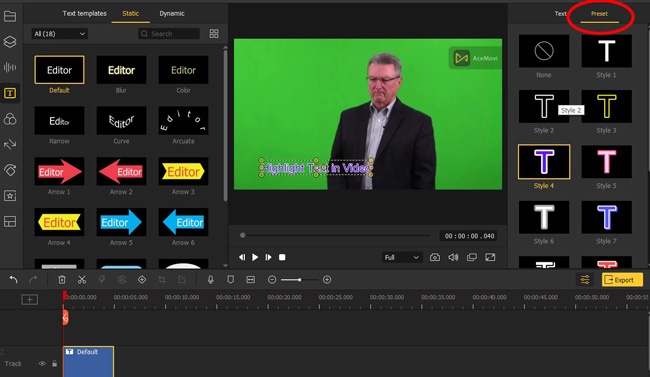Step to the next frame

coord(269,258)
